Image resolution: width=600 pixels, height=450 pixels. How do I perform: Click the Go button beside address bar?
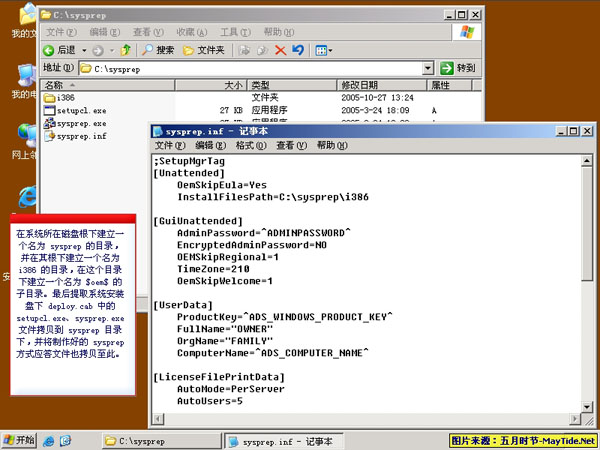coord(458,68)
